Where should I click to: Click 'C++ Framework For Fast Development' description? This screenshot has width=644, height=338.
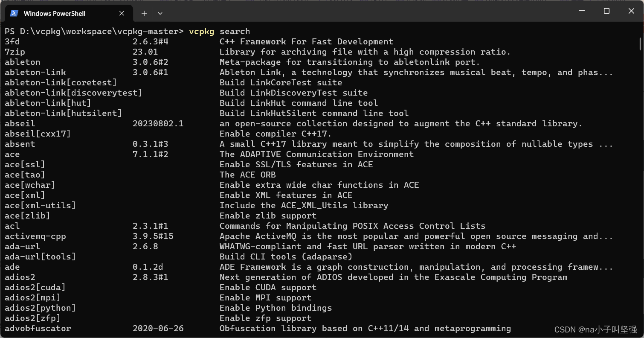pyautogui.click(x=307, y=41)
